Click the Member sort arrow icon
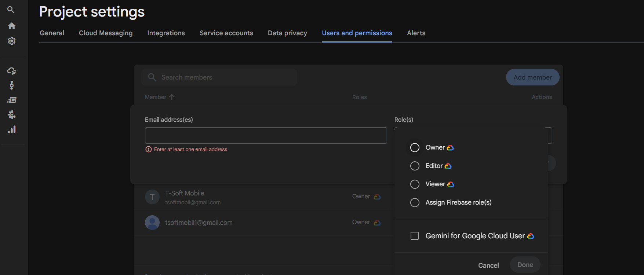 [172, 97]
